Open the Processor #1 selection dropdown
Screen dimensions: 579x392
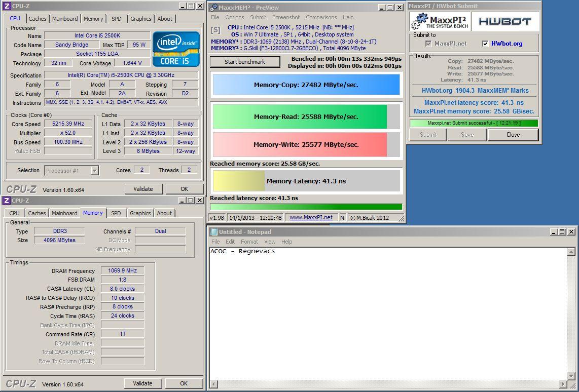pos(94,170)
